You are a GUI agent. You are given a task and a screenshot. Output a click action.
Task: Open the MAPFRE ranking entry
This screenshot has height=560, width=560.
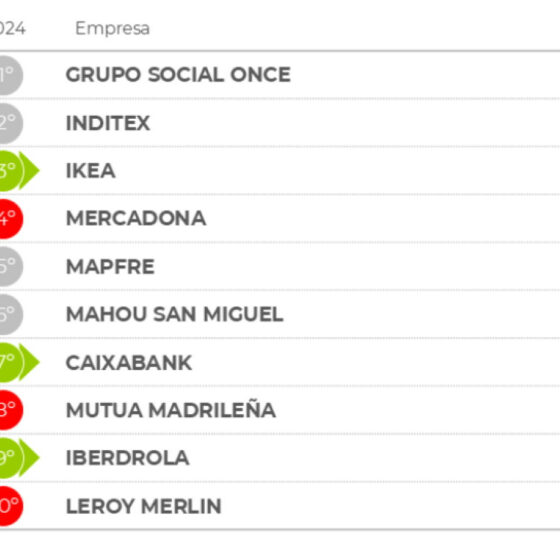(x=110, y=266)
